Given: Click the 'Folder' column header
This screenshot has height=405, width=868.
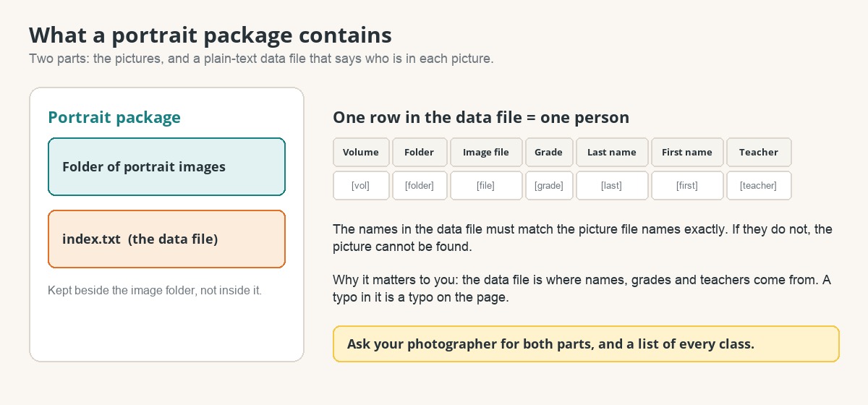Looking at the screenshot, I should pos(420,153).
